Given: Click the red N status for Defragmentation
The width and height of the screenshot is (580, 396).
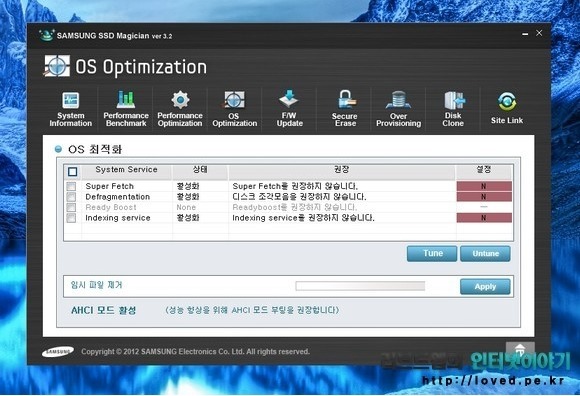Looking at the screenshot, I should 484,197.
